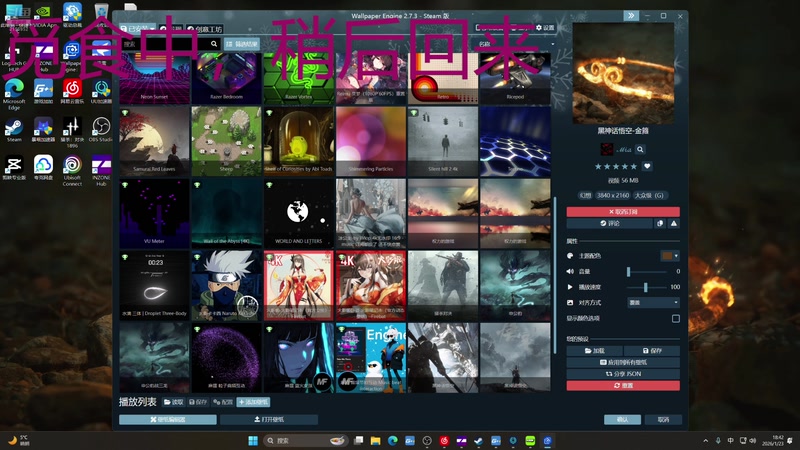Click the Add Wallpaper playlist button
This screenshot has height=450, width=800.
[254, 402]
